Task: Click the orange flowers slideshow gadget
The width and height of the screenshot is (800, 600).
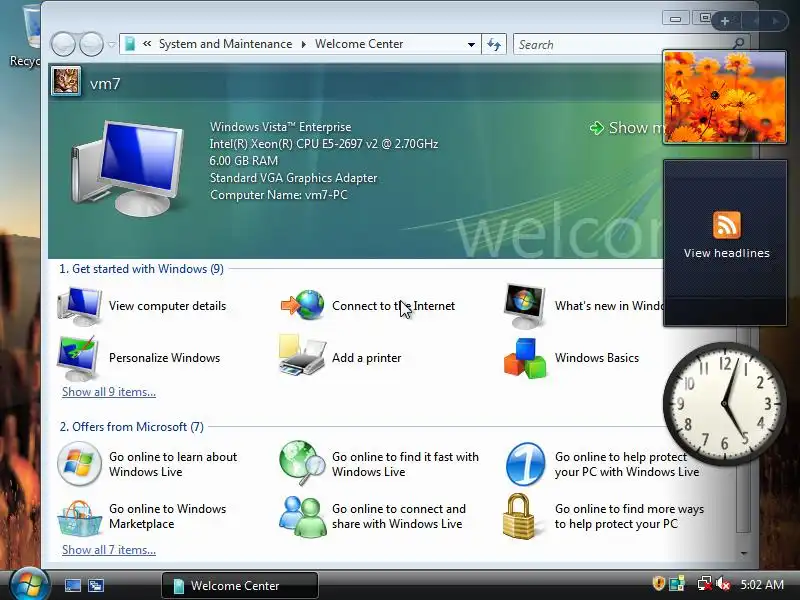Action: (724, 97)
